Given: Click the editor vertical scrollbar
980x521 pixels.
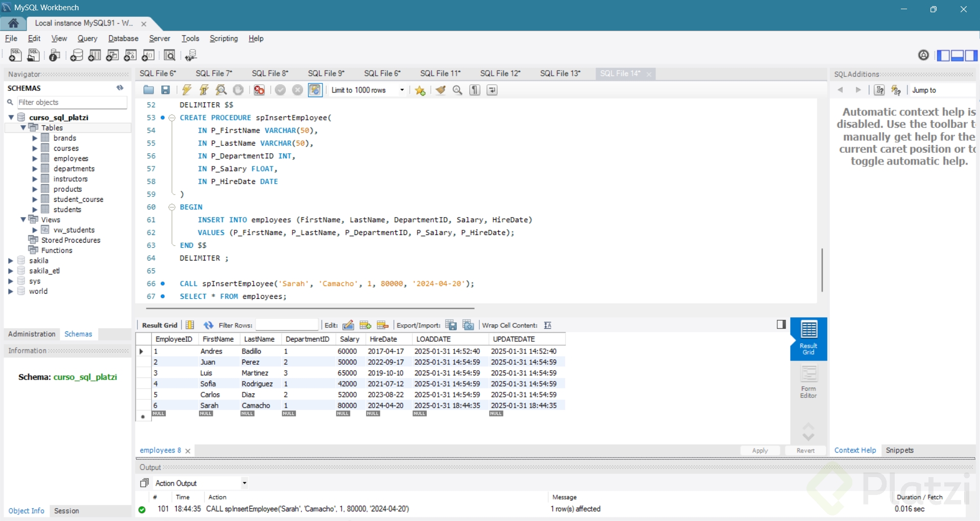Looking at the screenshot, I should pos(822,270).
